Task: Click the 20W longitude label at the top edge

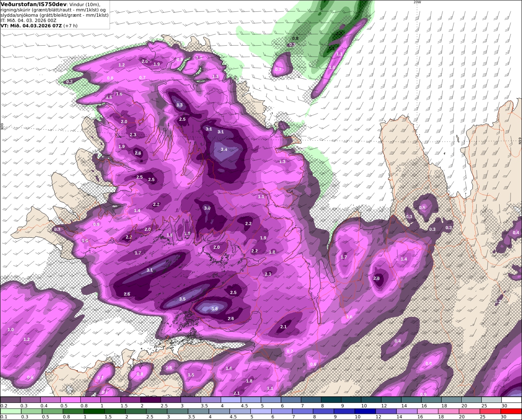Action: pyautogui.click(x=417, y=2)
